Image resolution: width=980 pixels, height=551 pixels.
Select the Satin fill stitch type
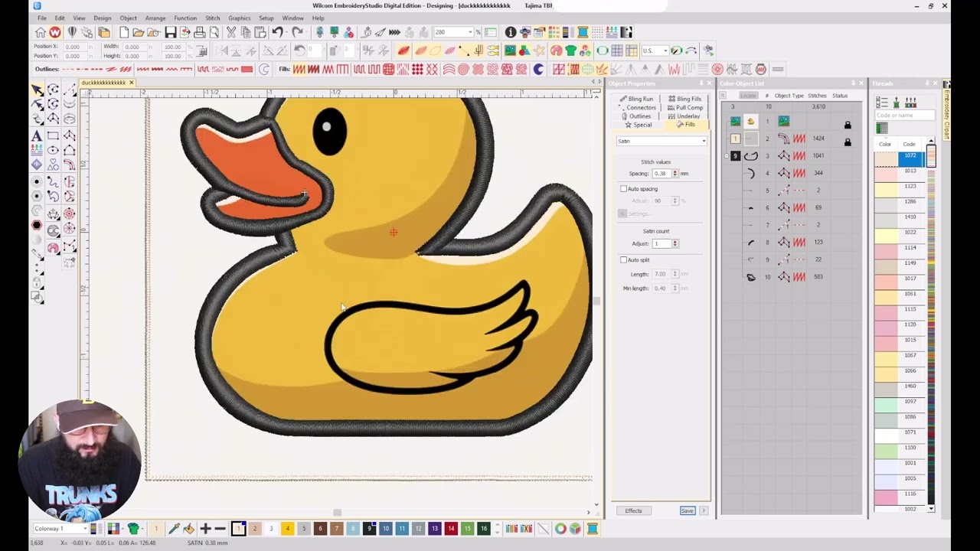pos(299,70)
